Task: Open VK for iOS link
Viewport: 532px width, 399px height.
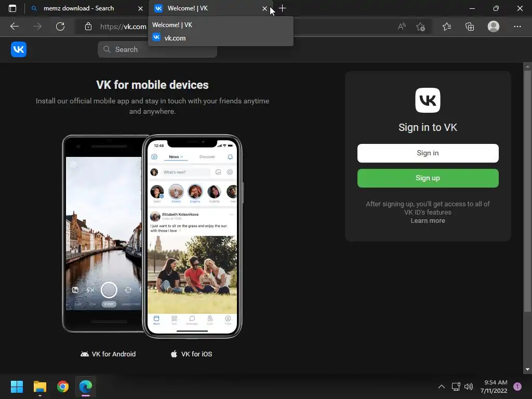Action: coord(191,354)
